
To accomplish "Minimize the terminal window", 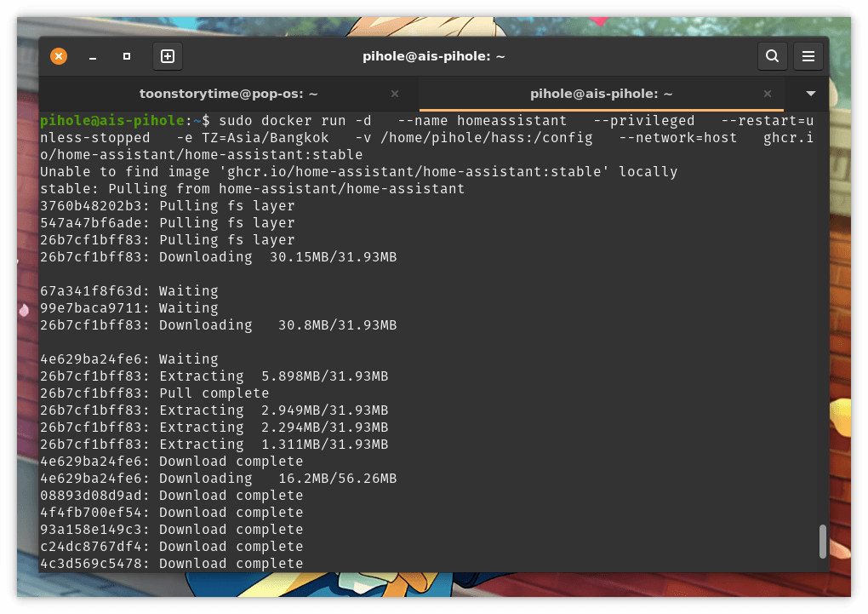I will point(93,56).
